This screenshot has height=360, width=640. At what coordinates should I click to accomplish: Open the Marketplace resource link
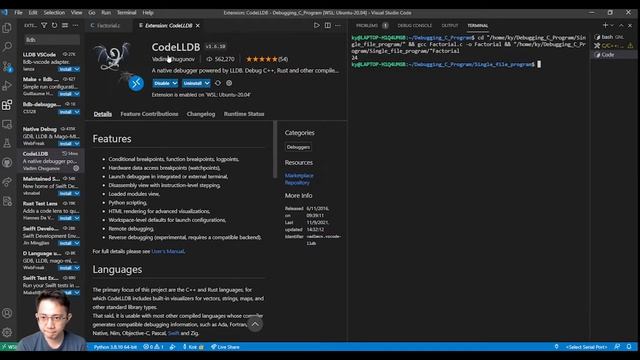tap(299, 176)
